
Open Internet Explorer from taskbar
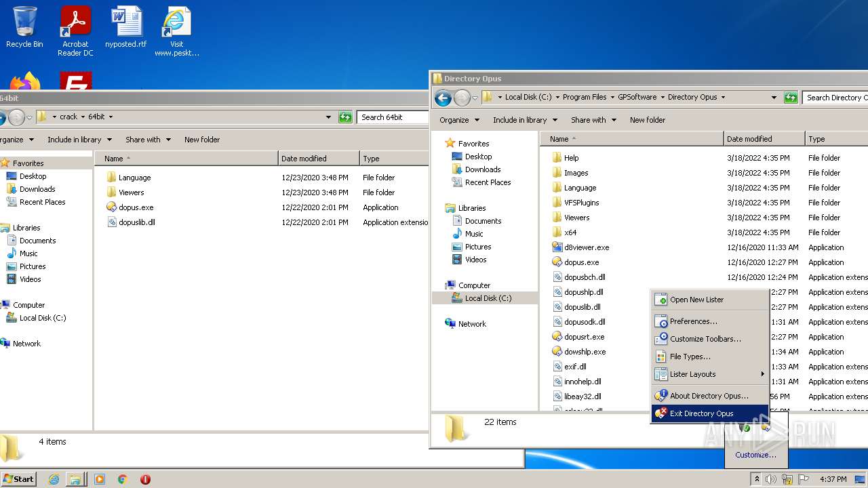54,479
